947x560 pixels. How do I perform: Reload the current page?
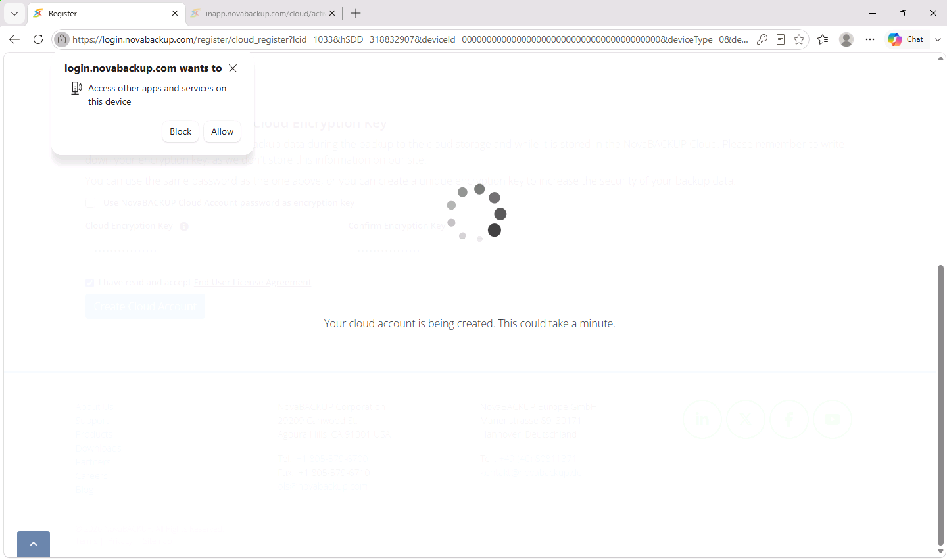(x=38, y=39)
